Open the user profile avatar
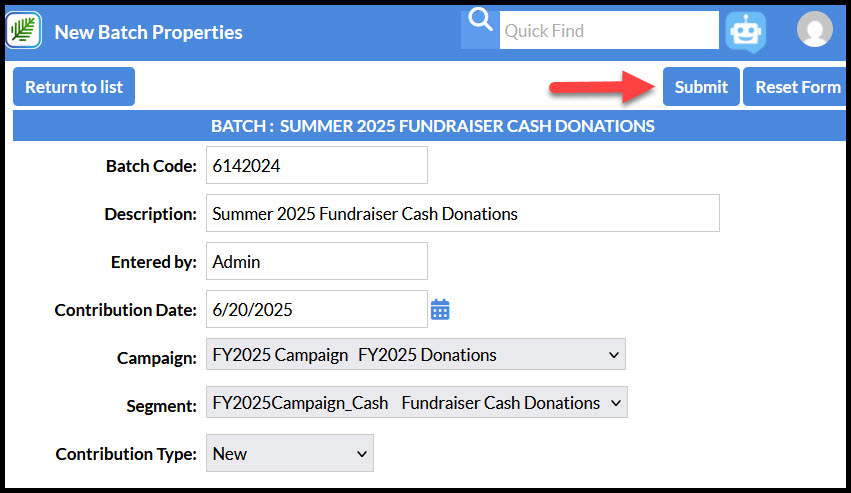The width and height of the screenshot is (851, 493). [815, 29]
